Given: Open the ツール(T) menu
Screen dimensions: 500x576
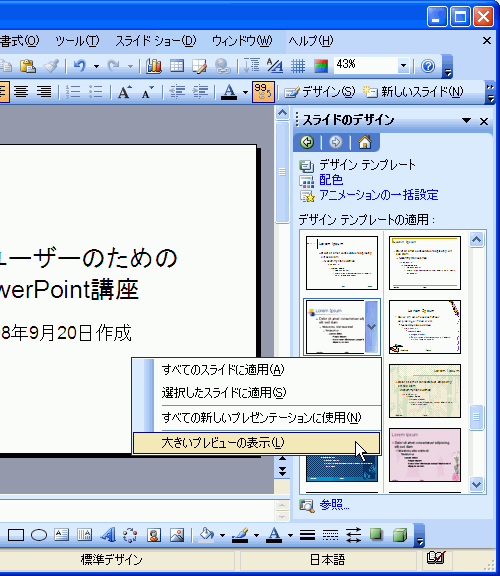Looking at the screenshot, I should 77,40.
